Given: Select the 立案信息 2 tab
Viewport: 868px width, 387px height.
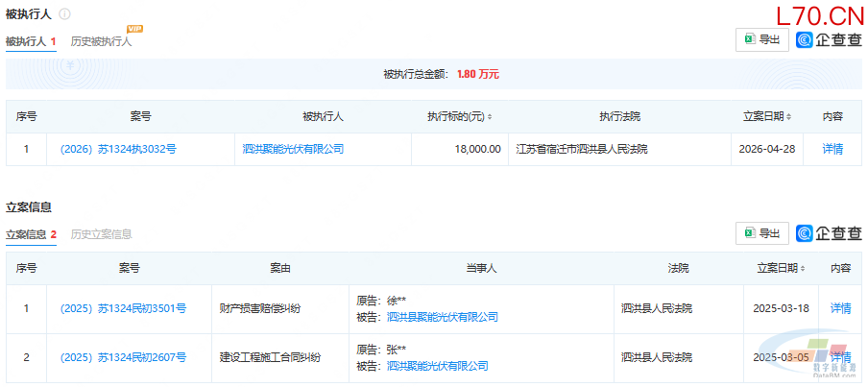Looking at the screenshot, I should coord(31,234).
